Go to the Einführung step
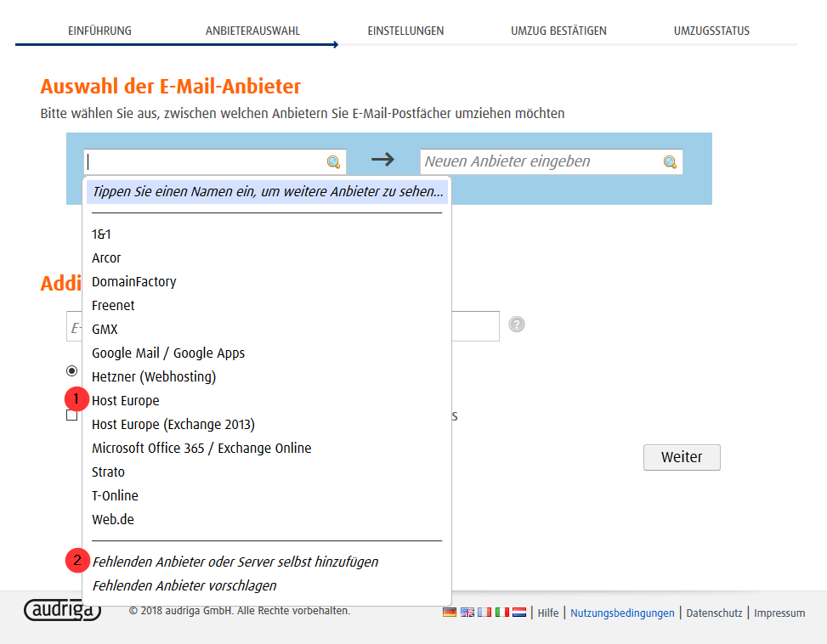The image size is (827, 644). (99, 31)
